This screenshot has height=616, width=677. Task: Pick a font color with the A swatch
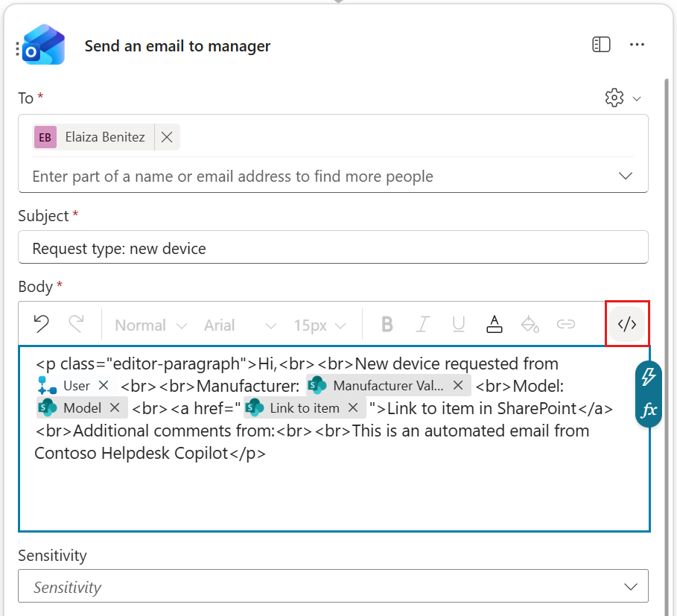(494, 324)
